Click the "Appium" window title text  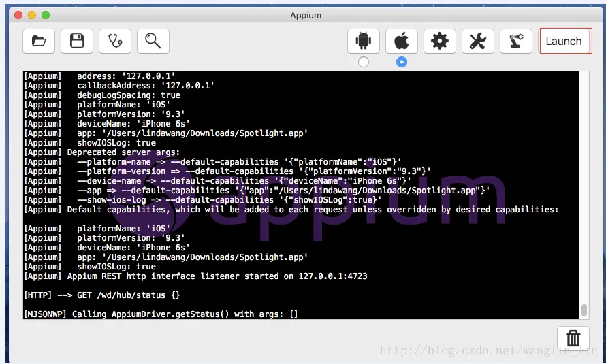point(306,15)
